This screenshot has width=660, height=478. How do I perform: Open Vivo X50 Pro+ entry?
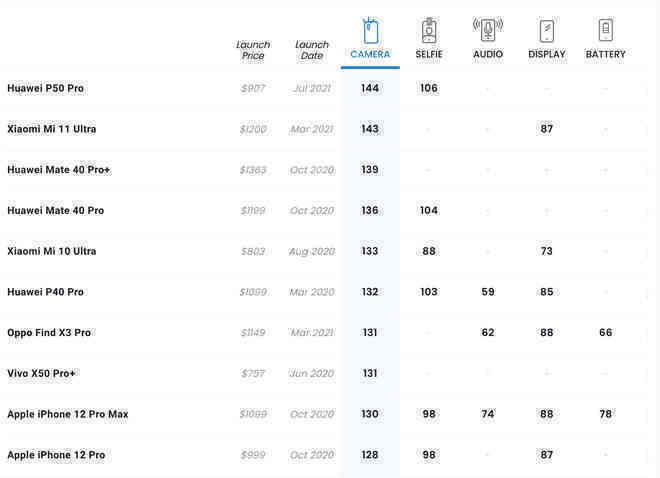[x=41, y=374]
